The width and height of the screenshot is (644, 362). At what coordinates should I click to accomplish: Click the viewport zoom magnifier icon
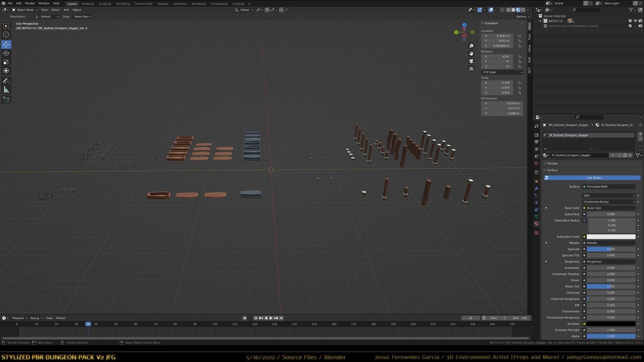tap(471, 46)
